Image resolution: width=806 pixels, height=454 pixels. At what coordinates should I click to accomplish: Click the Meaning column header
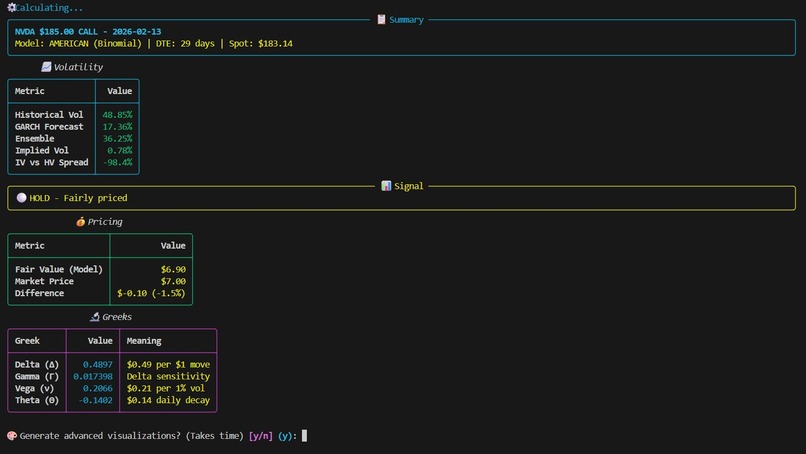(144, 340)
